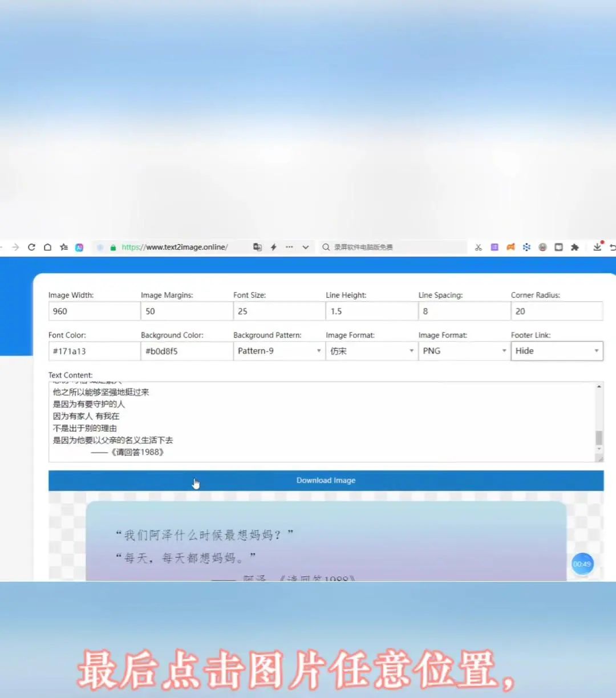Click the Downloads icon with red notification dot
The height and width of the screenshot is (698, 616).
tap(598, 247)
